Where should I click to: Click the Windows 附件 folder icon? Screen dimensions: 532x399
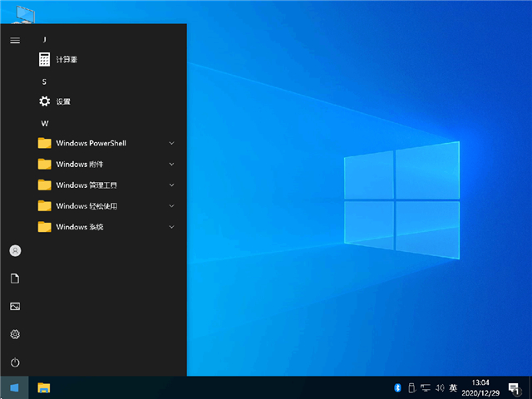(x=44, y=165)
